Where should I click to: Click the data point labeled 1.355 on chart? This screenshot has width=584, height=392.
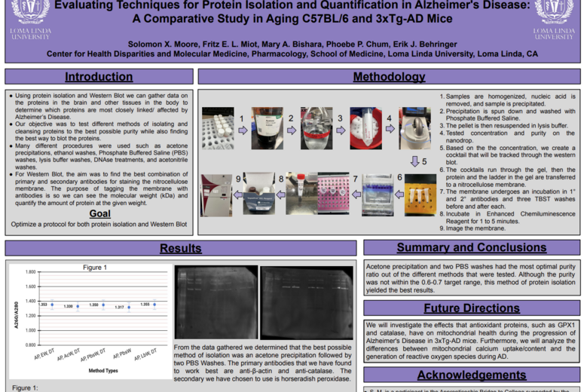(x=154, y=305)
